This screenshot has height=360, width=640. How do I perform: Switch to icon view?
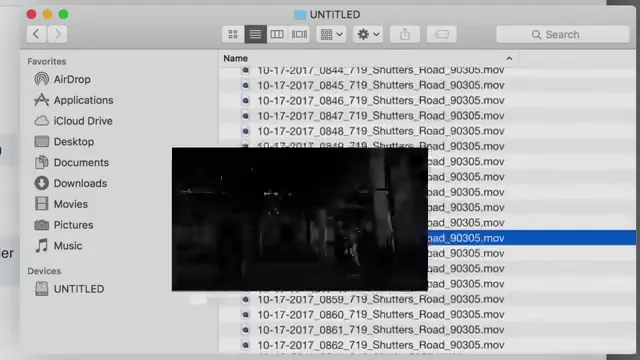point(233,34)
